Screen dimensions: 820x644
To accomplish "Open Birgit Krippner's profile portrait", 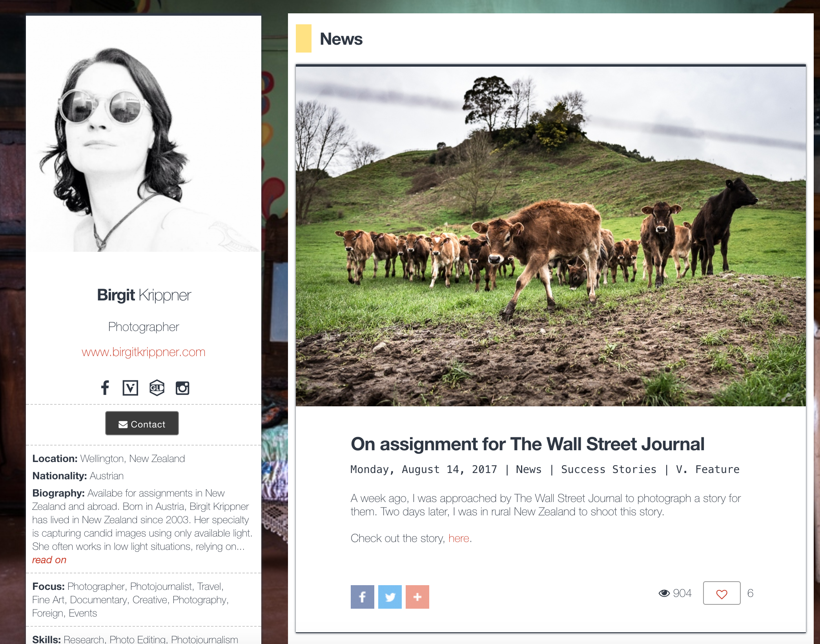I will 144,134.
